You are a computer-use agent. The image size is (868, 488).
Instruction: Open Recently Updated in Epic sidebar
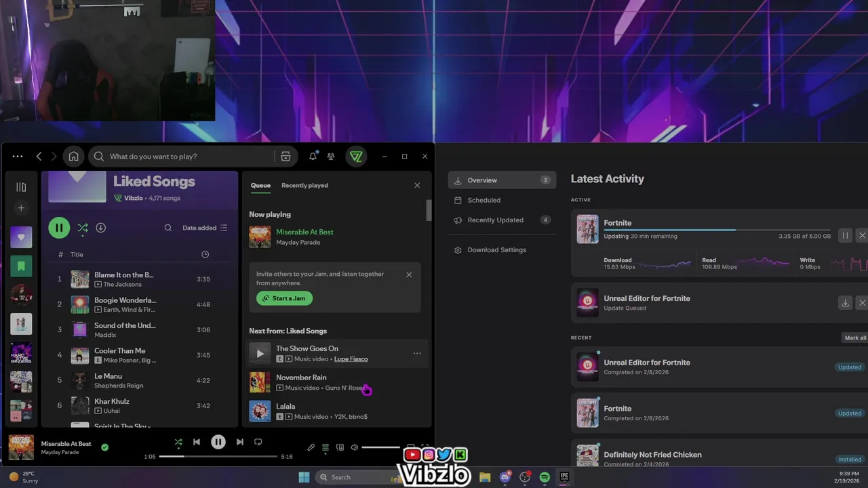pos(502,220)
